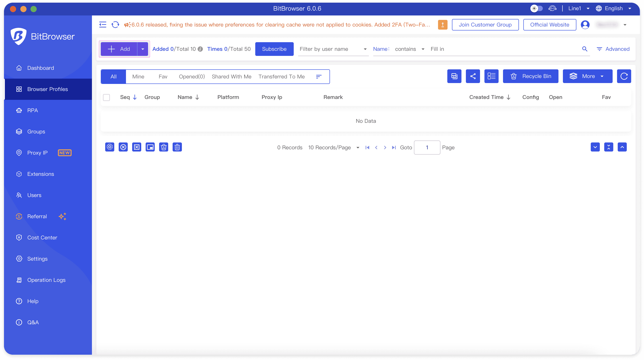Go to first page icon
The width and height of the screenshot is (644, 360).
(x=367, y=148)
